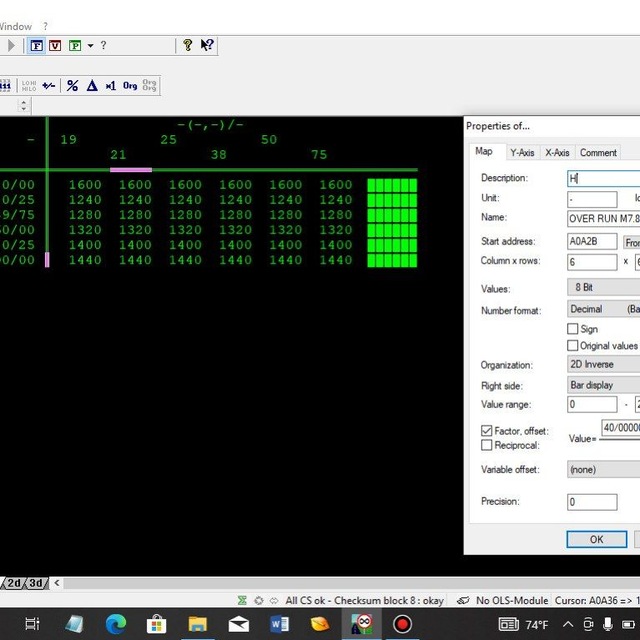
Task: Click the No OLS-Module status icon
Action: (x=463, y=600)
